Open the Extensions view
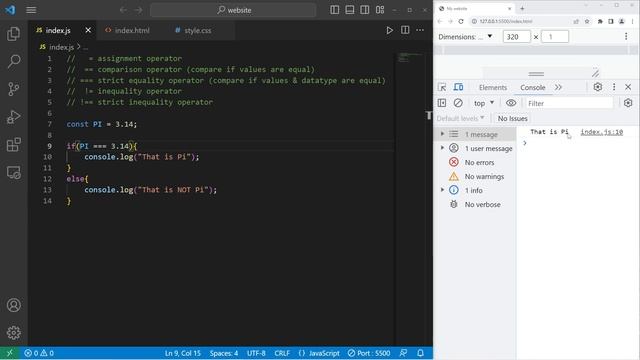Viewport: 640px width, 360px height. click(x=13, y=144)
